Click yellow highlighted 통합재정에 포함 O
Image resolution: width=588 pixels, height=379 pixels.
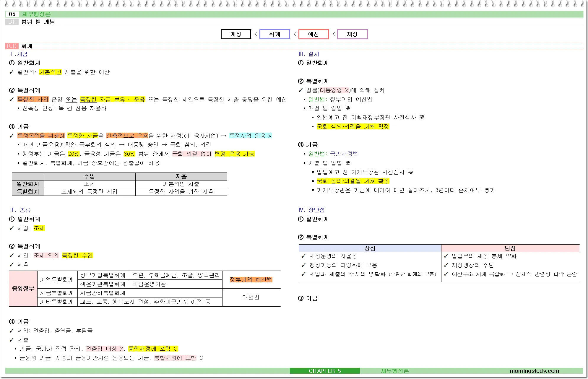153,349
